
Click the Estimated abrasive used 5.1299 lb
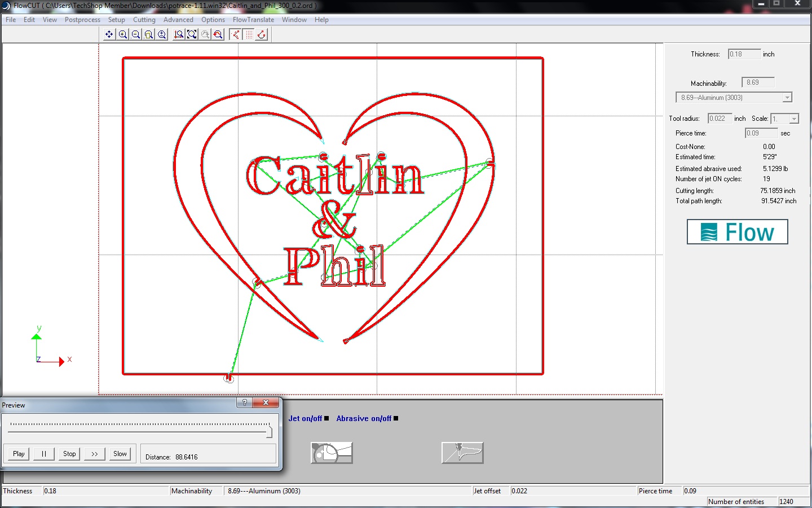point(775,169)
